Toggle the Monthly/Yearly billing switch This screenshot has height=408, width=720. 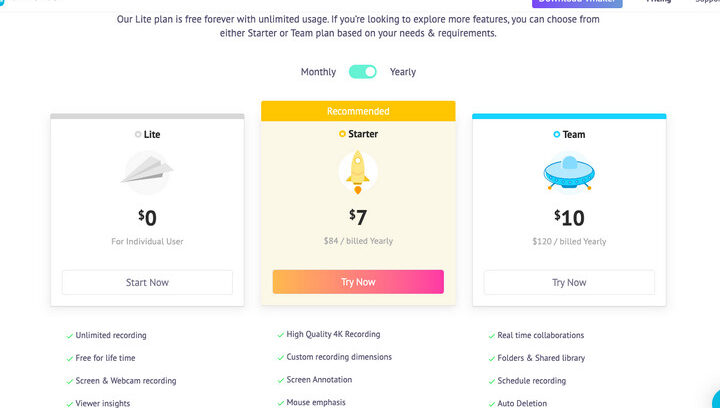[363, 72]
